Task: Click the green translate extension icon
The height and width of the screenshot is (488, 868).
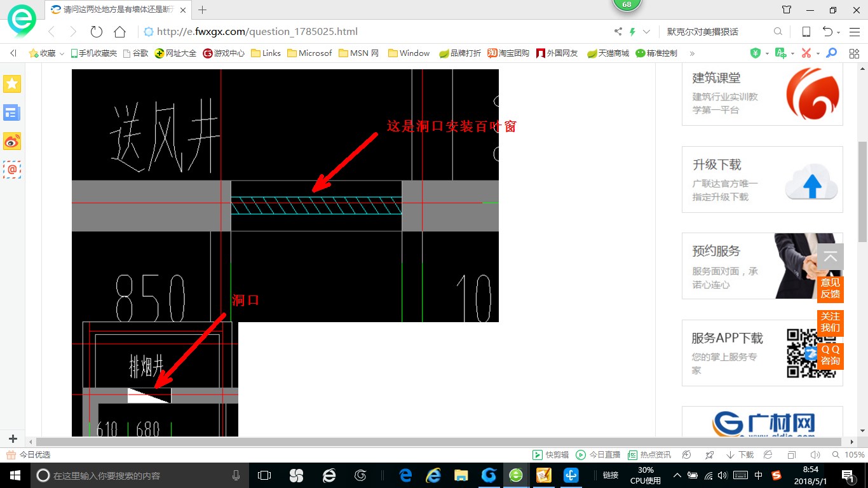Action: [x=780, y=53]
